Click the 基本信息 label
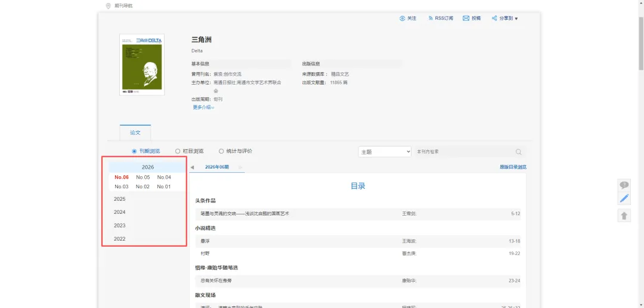The width and height of the screenshot is (644, 308). coord(200,64)
